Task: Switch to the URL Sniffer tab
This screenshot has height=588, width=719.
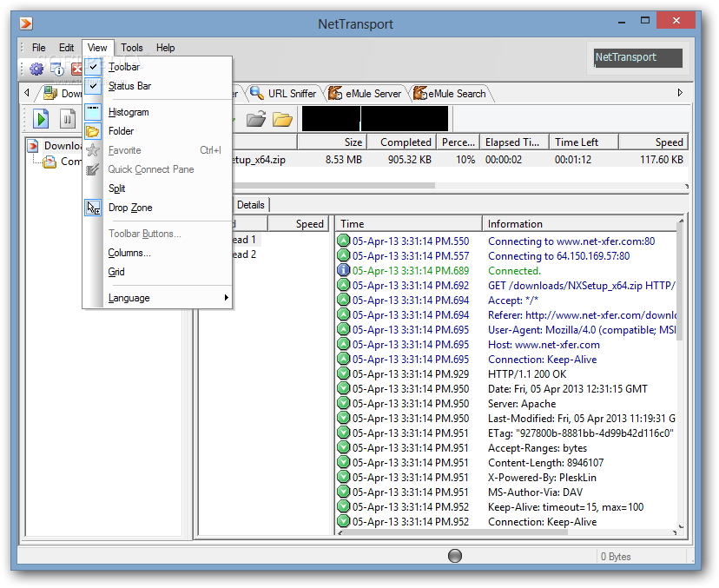Action: pyautogui.click(x=284, y=94)
